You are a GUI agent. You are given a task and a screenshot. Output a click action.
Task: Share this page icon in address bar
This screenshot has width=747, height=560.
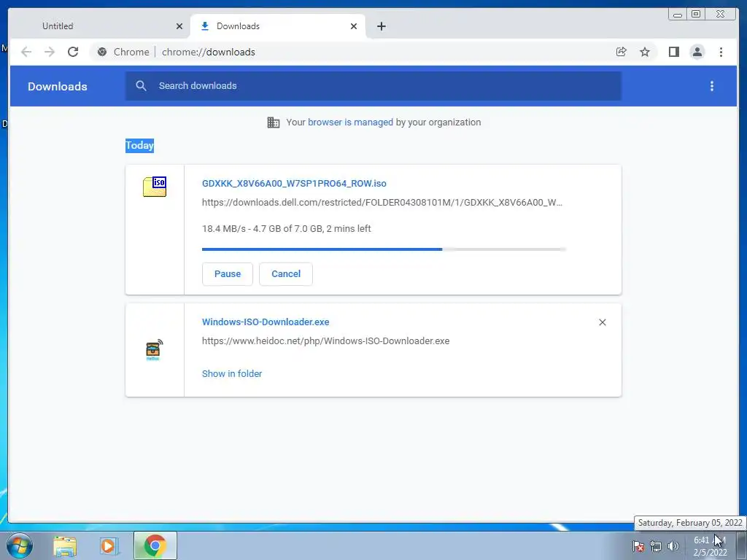point(622,52)
